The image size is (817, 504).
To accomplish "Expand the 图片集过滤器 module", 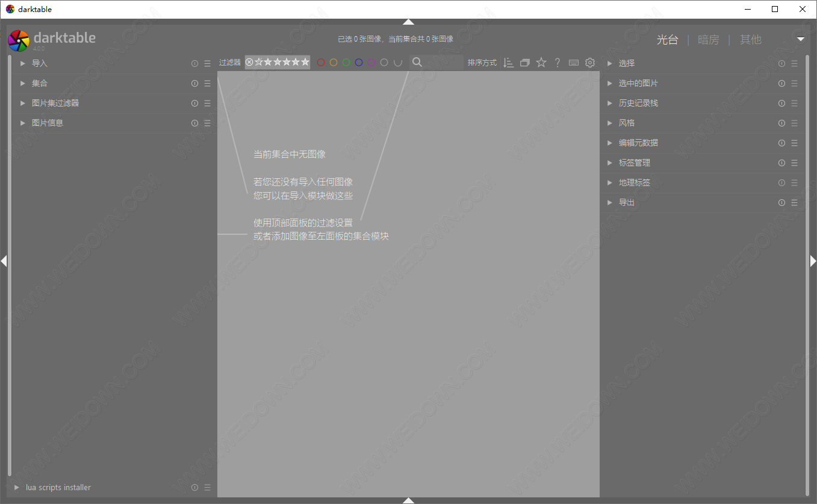I will (x=23, y=103).
